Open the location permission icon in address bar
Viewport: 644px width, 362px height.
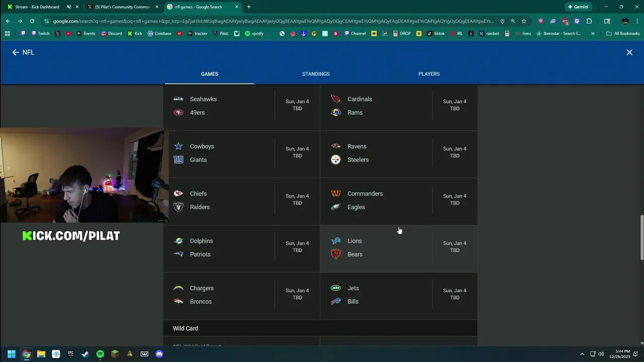502,21
